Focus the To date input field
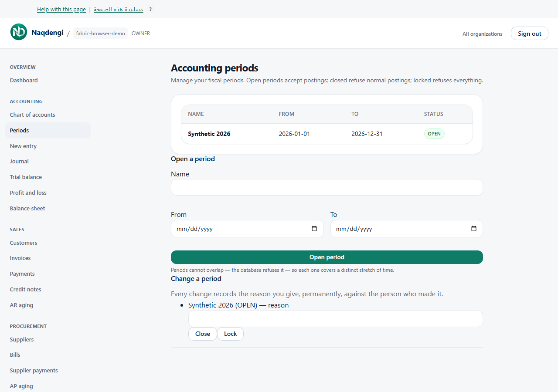This screenshot has height=392, width=558. click(407, 229)
